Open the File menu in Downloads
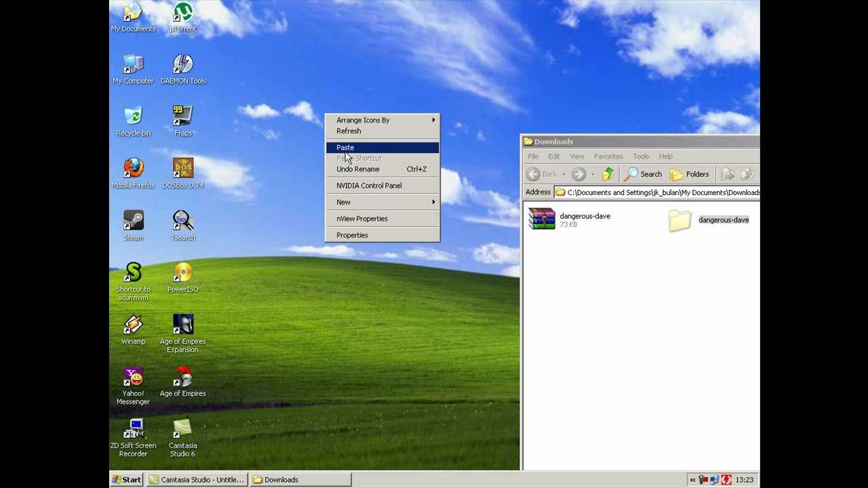 click(x=533, y=157)
